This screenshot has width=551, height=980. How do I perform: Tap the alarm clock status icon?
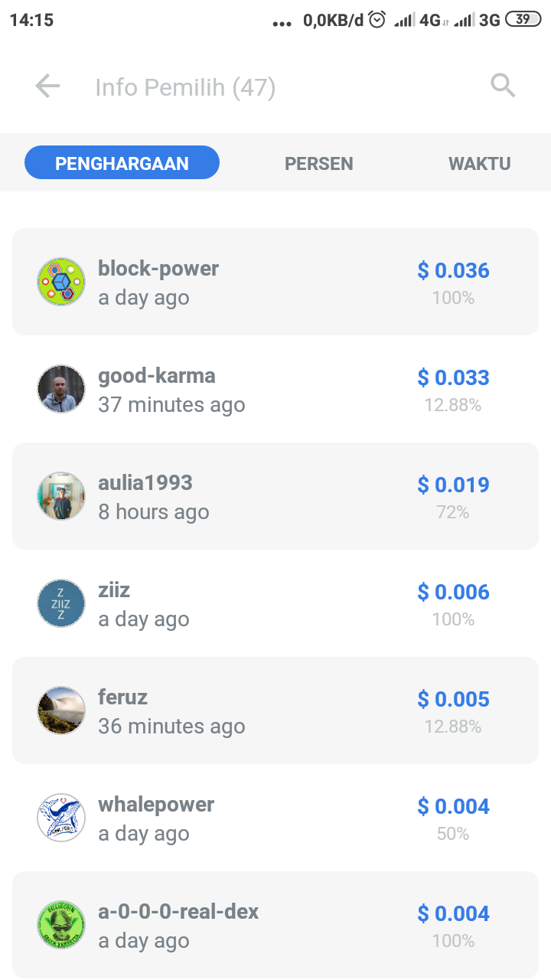coord(377,20)
